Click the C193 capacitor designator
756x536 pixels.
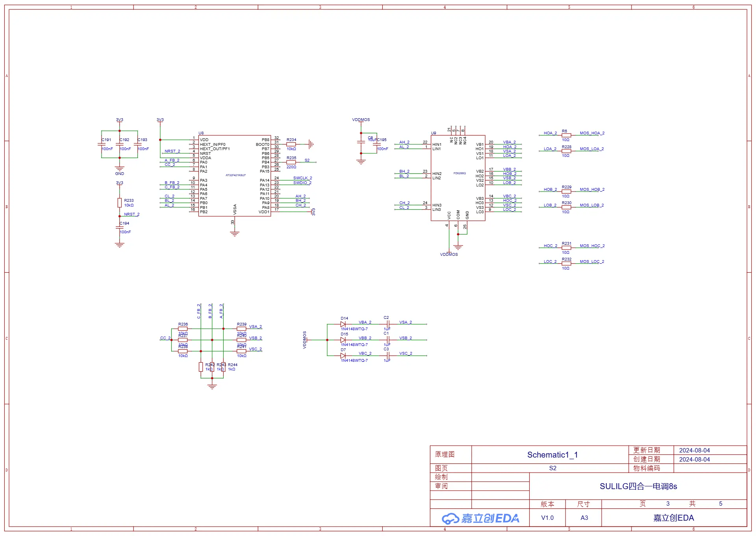coord(143,140)
